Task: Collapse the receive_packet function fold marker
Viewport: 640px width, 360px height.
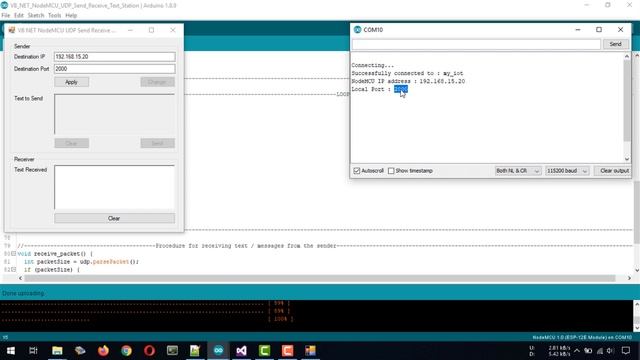Action: point(13,253)
